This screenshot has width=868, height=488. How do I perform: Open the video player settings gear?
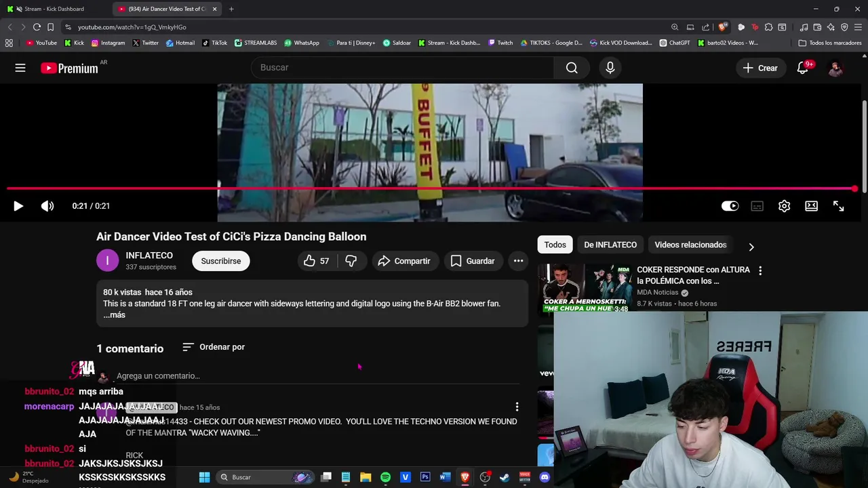[784, 206]
